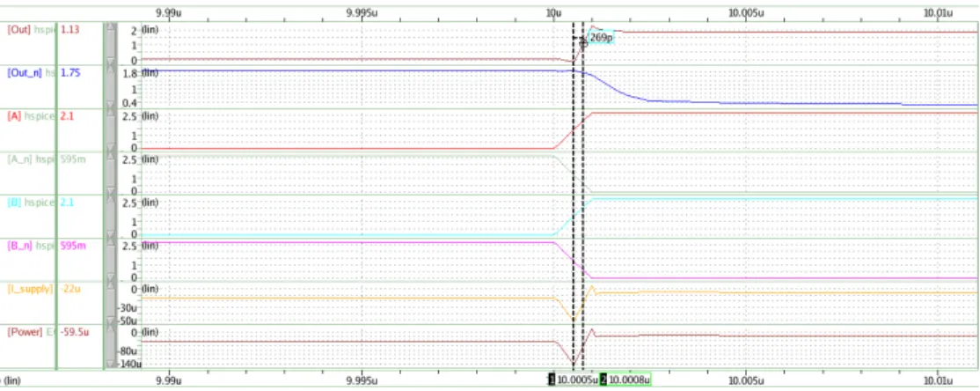Click the down arrow of Out_n panel
This screenshot has height=391, width=980.
111,105
